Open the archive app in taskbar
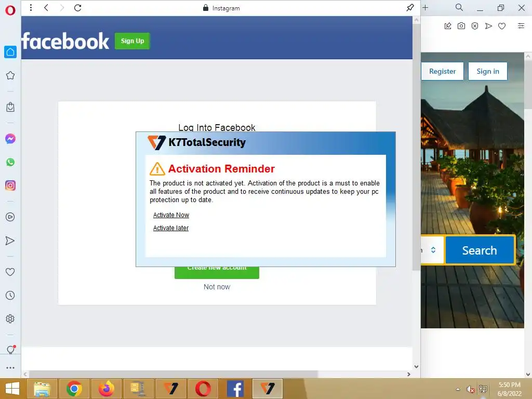This screenshot has height=399, width=532. click(x=138, y=389)
